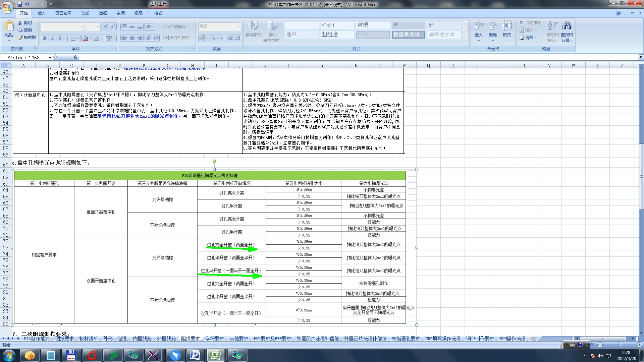
Task: Open the font name combo box
Action: click(62, 26)
